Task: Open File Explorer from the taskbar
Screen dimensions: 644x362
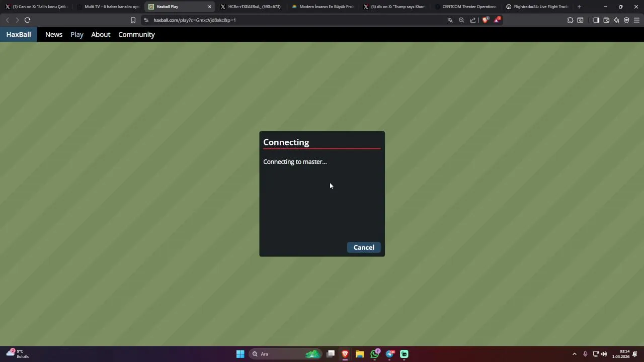Action: click(x=360, y=354)
